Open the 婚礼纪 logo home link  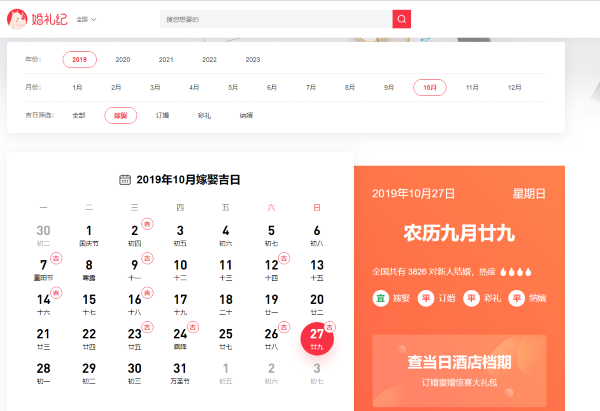[x=37, y=19]
